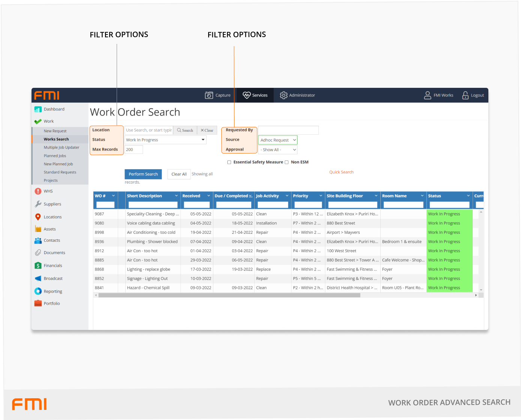Open the WHS warning icon
The image size is (521, 420).
38,191
